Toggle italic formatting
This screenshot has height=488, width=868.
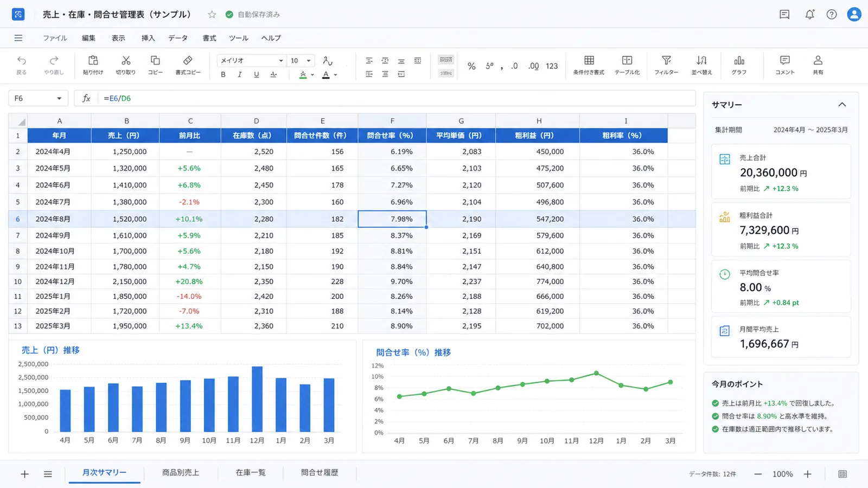[239, 75]
